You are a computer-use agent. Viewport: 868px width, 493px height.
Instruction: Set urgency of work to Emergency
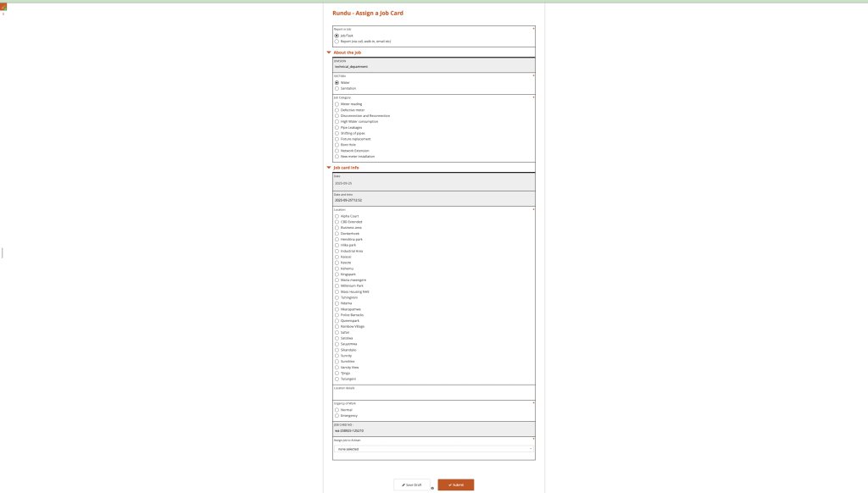pyautogui.click(x=337, y=416)
